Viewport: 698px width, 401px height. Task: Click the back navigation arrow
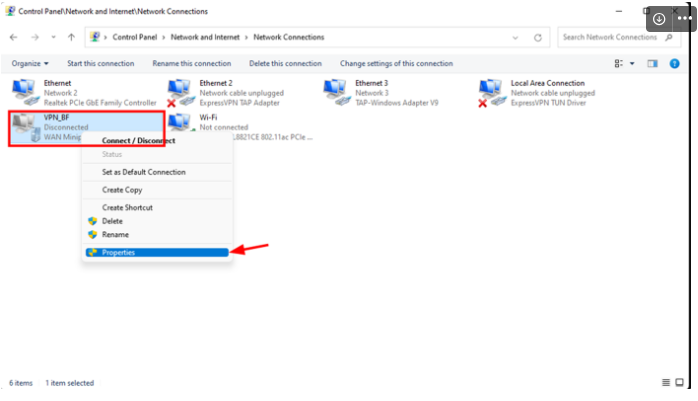(15, 37)
